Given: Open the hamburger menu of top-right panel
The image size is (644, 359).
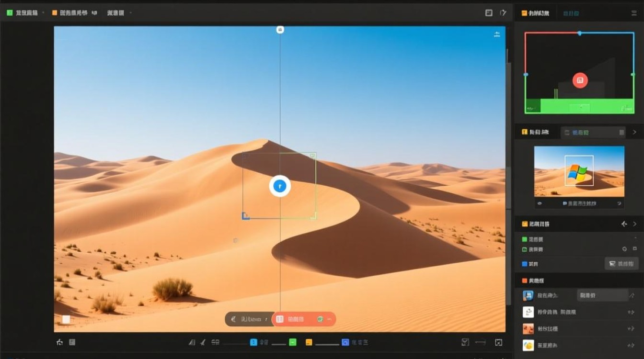Looking at the screenshot, I should [x=634, y=13].
